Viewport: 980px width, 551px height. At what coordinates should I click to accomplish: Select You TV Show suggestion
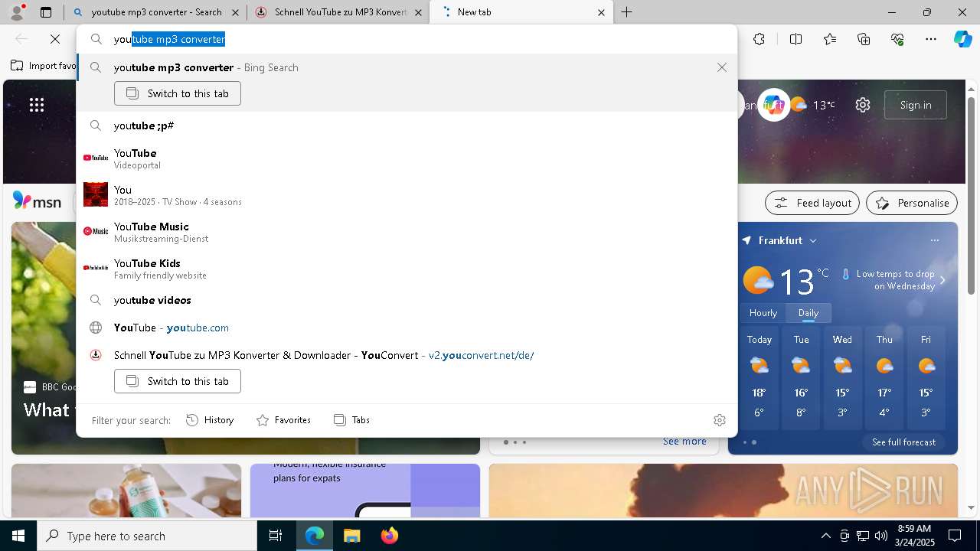coord(407,195)
